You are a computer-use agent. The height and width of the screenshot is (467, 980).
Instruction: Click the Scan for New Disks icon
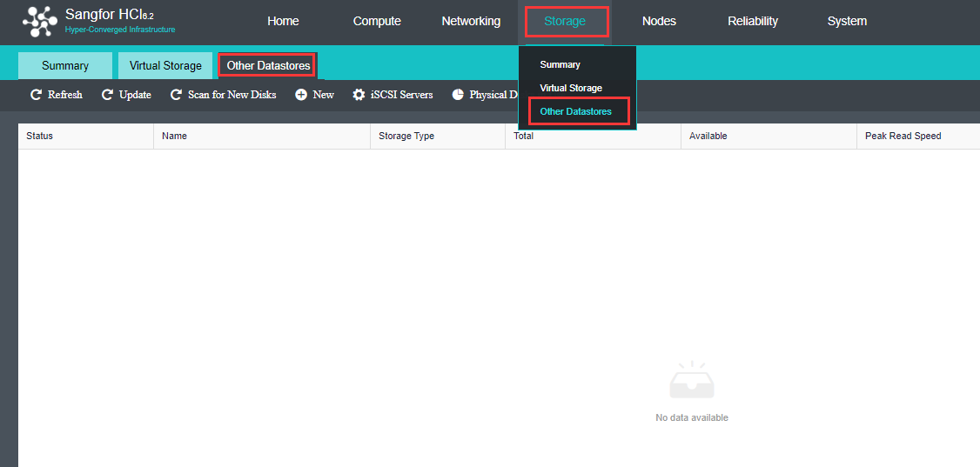[x=177, y=95]
